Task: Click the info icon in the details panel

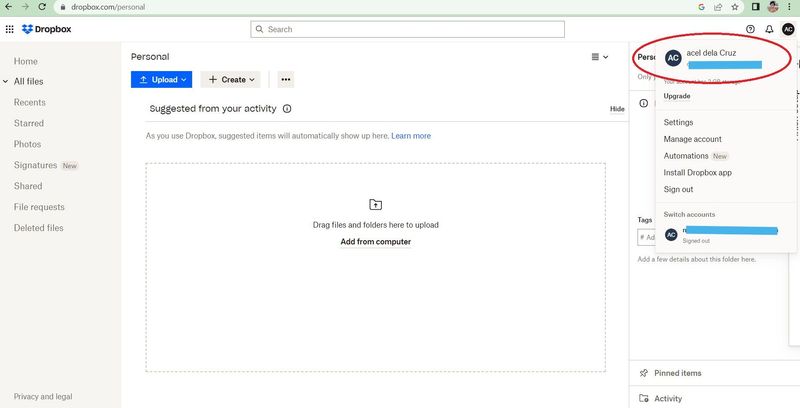Action: pyautogui.click(x=644, y=103)
